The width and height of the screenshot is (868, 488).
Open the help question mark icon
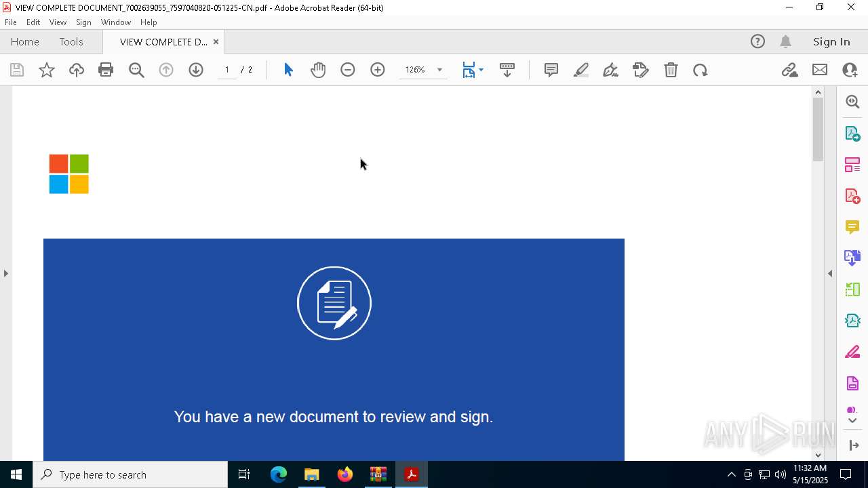[x=757, y=42]
